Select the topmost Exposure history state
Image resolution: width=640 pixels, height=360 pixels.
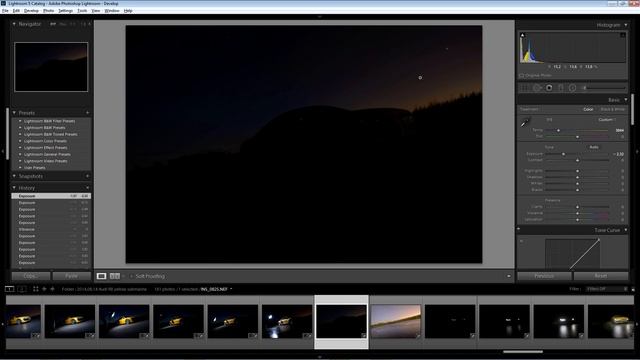pos(51,196)
